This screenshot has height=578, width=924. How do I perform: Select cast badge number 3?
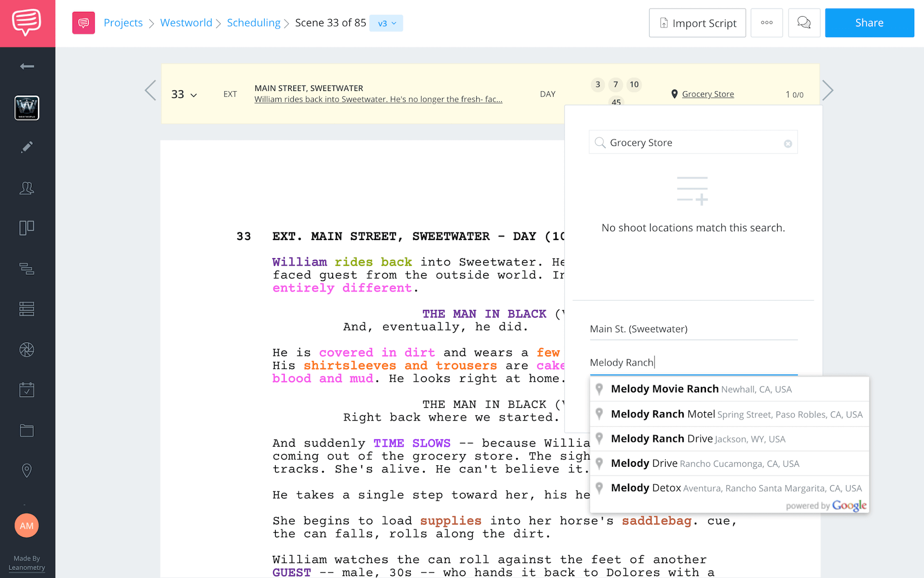598,84
